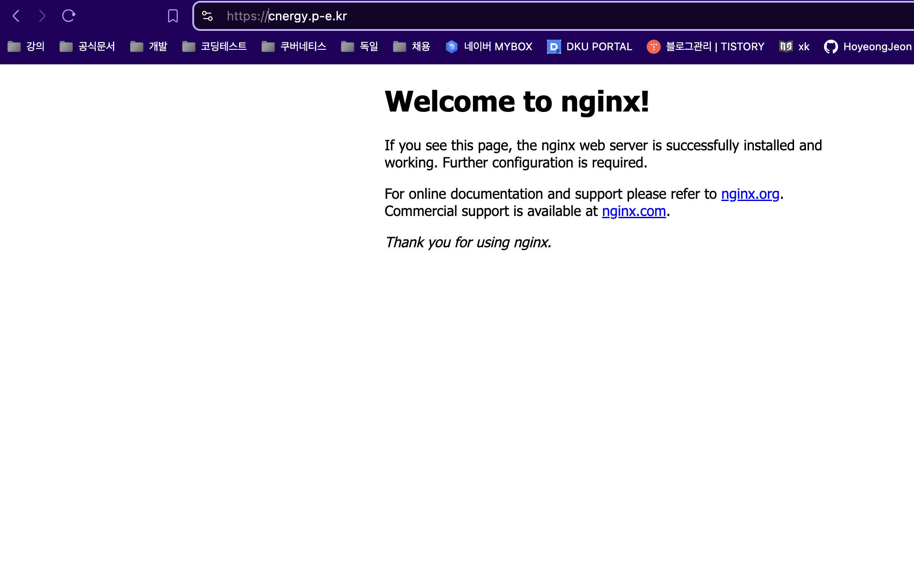The width and height of the screenshot is (914, 588).
Task: Expand the 강의 bookmark folder
Action: pos(26,47)
